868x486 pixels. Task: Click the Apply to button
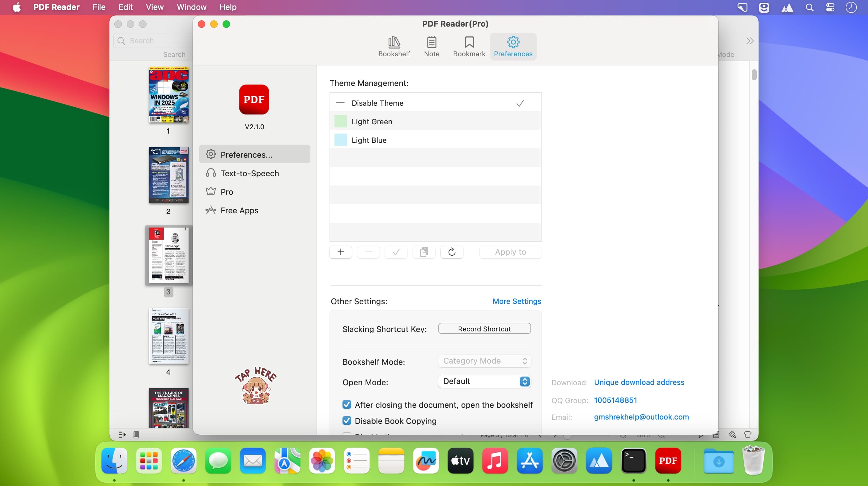(510, 252)
